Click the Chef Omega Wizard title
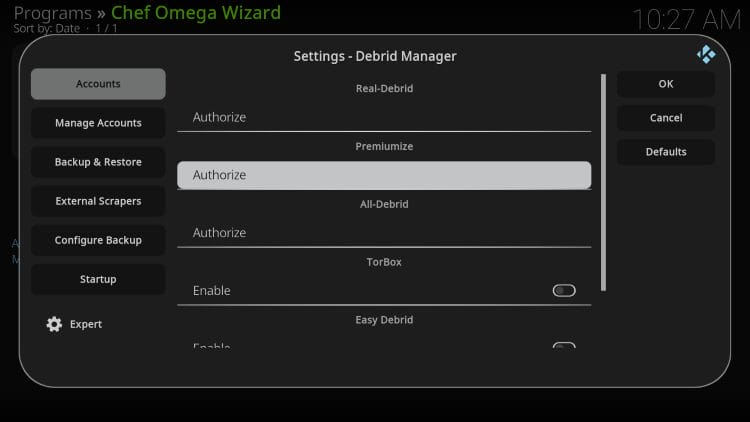750x422 pixels. pos(196,13)
